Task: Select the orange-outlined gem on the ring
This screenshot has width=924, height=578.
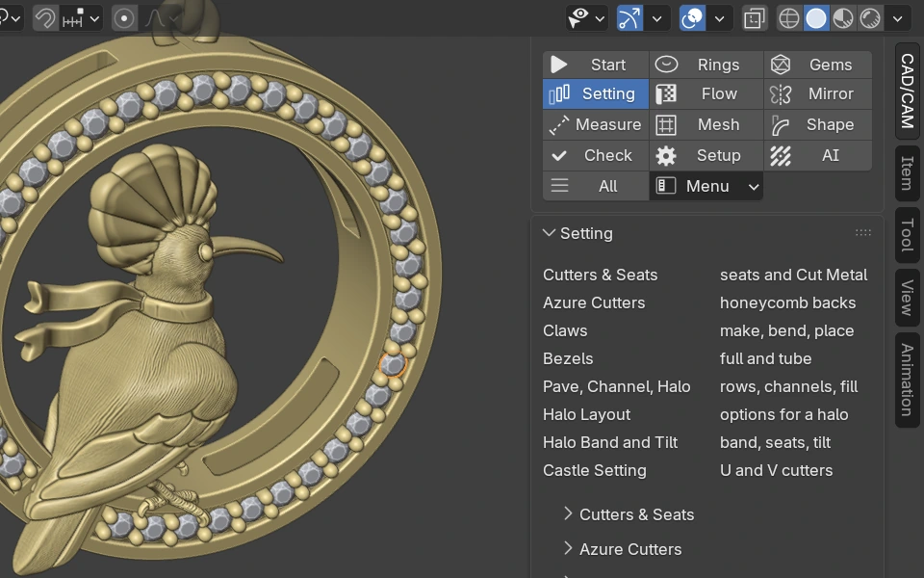Action: (393, 364)
